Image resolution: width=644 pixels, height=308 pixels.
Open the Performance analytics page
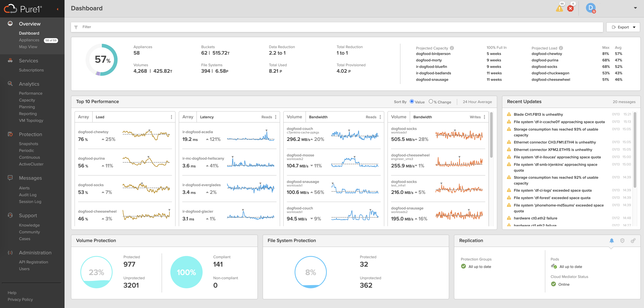point(30,93)
